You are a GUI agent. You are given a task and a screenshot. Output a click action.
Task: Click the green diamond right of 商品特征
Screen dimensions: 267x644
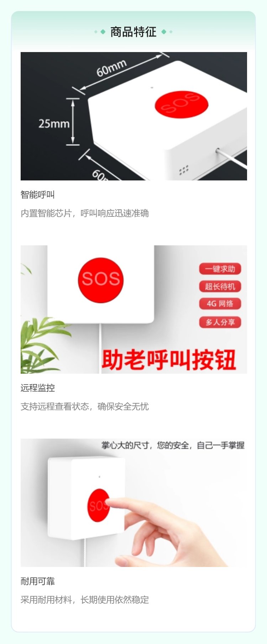tap(164, 32)
